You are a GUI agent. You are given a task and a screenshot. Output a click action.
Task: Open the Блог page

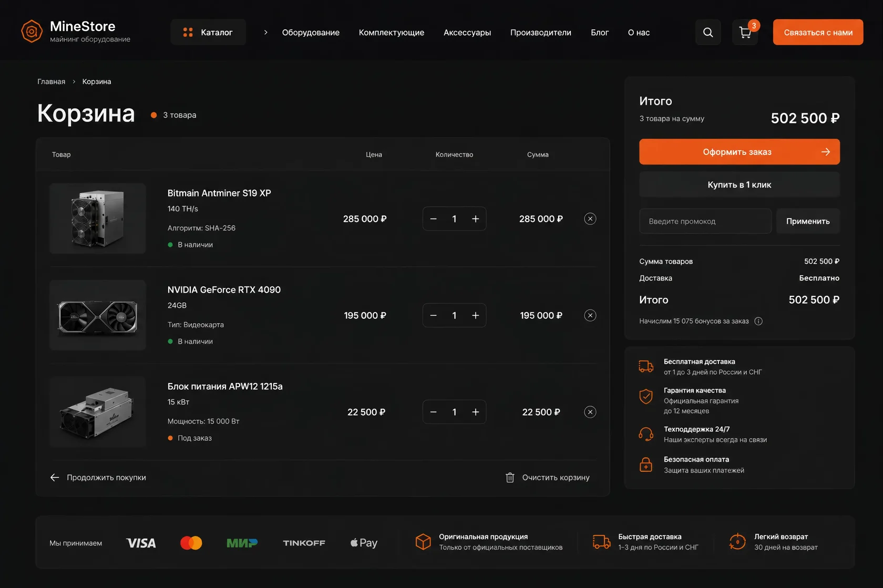[600, 33]
